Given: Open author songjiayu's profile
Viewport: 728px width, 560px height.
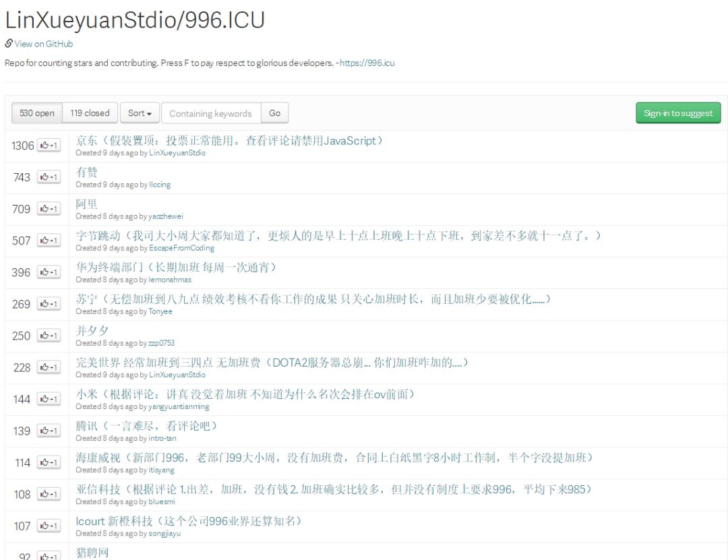Looking at the screenshot, I should tap(165, 533).
